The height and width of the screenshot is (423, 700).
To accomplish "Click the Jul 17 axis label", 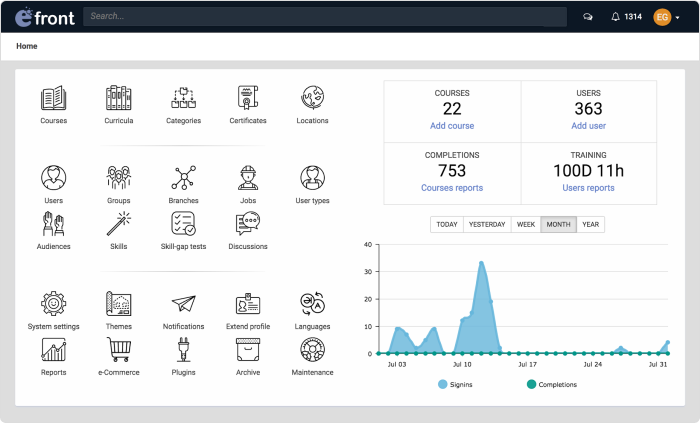I will tap(527, 365).
